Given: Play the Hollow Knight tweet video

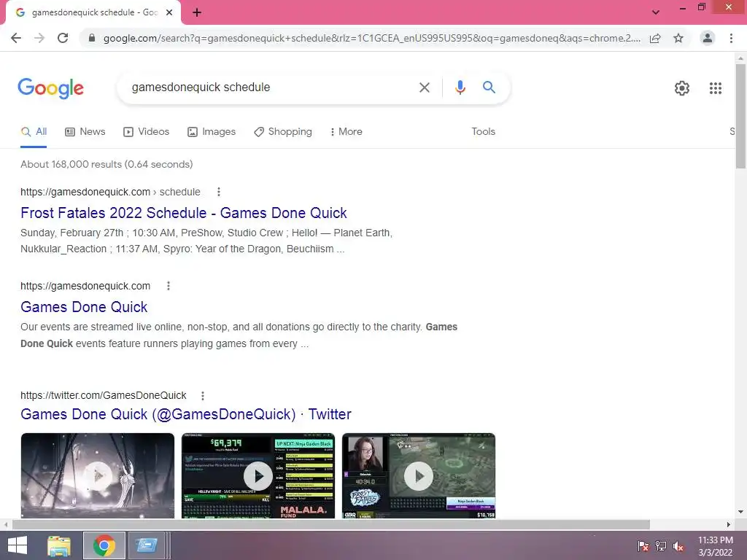Looking at the screenshot, I should (x=98, y=475).
